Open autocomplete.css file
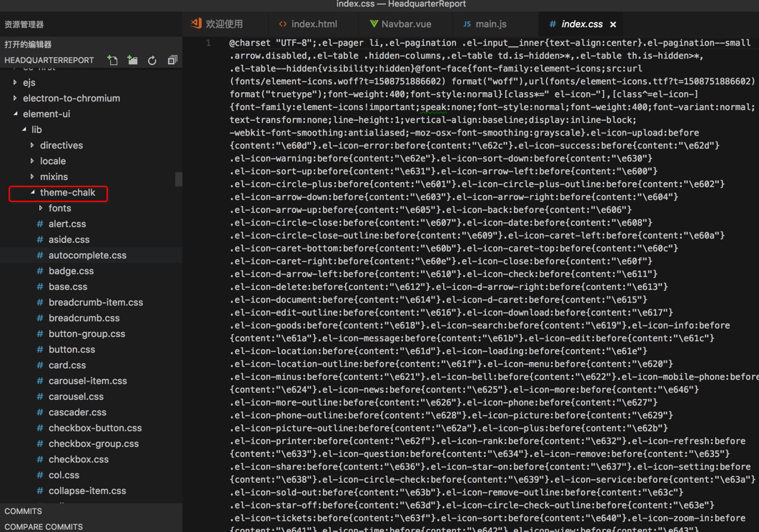Image resolution: width=759 pixels, height=532 pixels. point(87,256)
